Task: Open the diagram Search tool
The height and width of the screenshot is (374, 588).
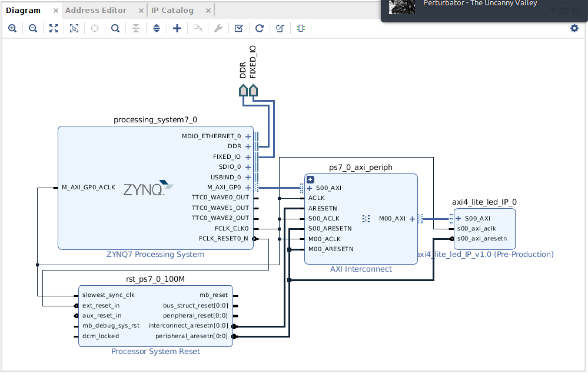Action: [115, 28]
